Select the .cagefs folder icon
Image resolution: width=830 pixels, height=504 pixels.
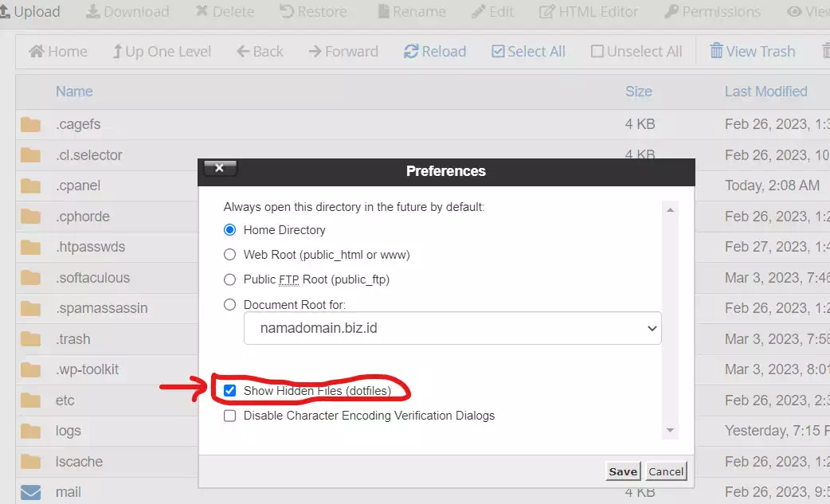point(31,125)
